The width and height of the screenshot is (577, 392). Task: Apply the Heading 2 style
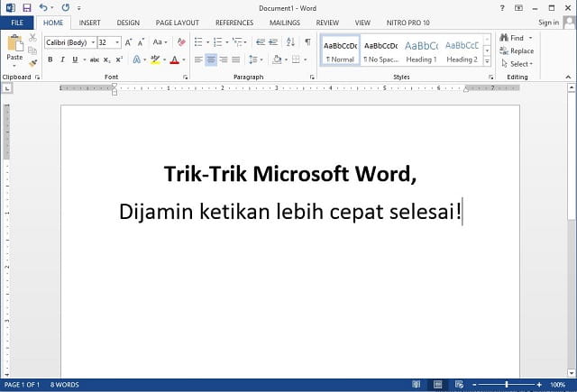462,50
